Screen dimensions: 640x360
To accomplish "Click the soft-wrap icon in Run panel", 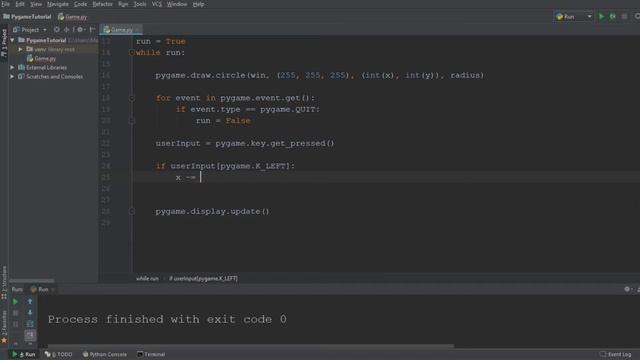I will point(30,324).
